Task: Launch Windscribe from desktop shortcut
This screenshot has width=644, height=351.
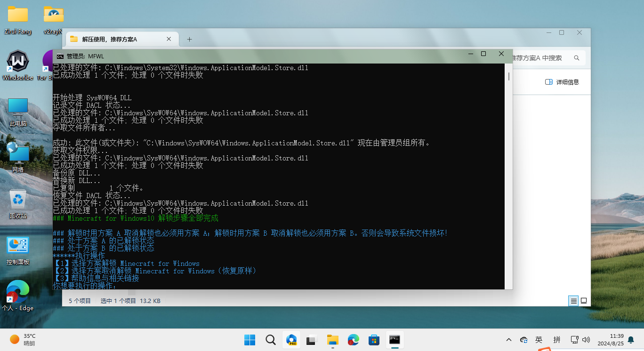Action: coord(18,66)
